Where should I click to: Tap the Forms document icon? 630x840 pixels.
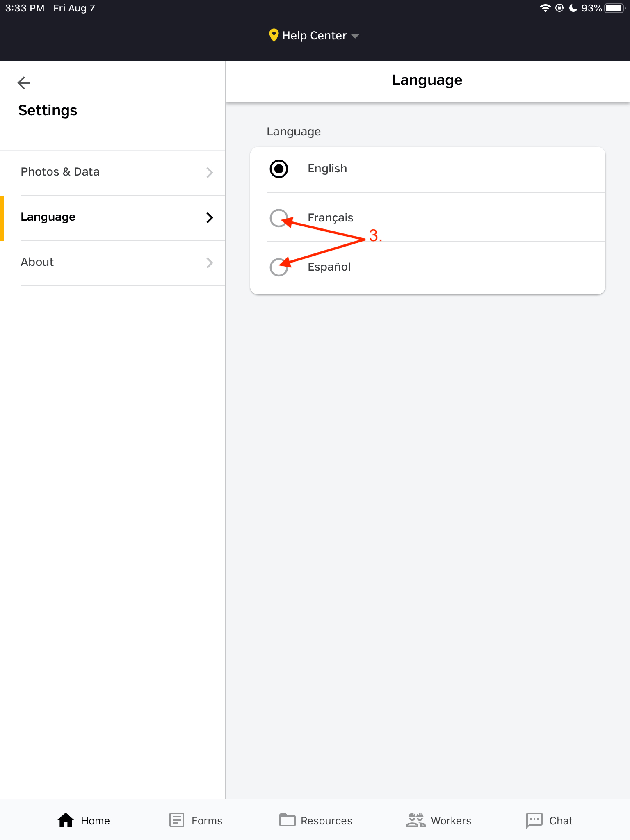[x=177, y=820]
